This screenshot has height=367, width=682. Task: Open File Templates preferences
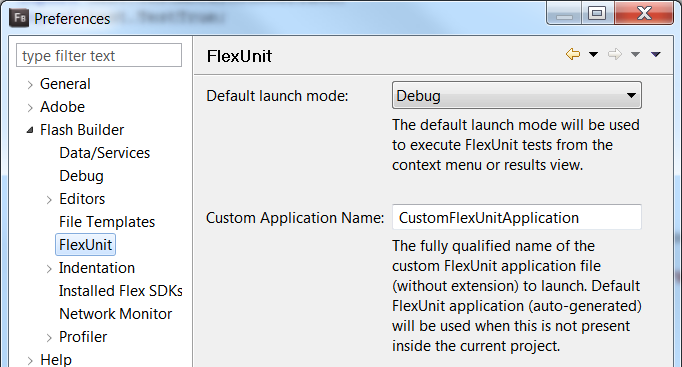pyautogui.click(x=107, y=222)
